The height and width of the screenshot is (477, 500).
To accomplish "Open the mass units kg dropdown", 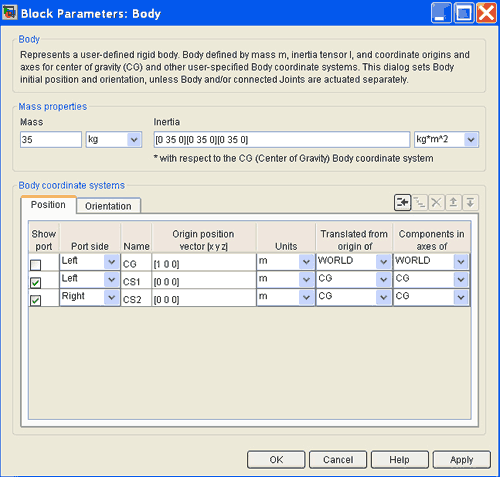I will click(x=134, y=140).
